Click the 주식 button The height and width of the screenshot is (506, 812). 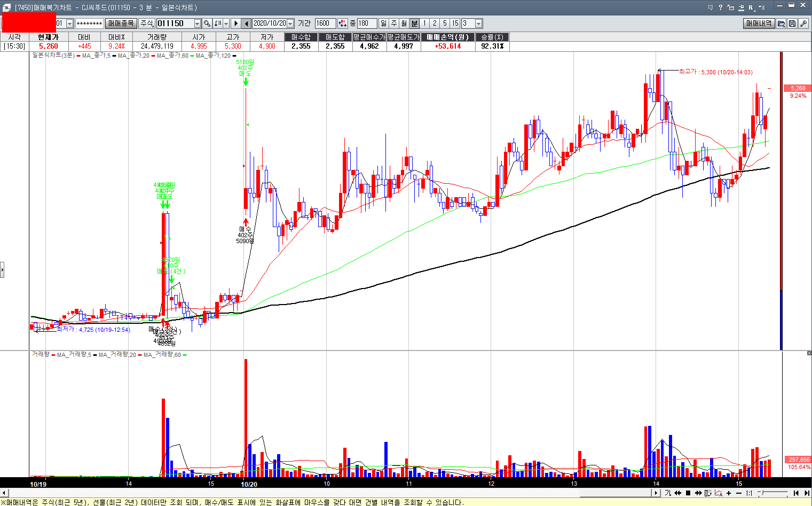146,24
